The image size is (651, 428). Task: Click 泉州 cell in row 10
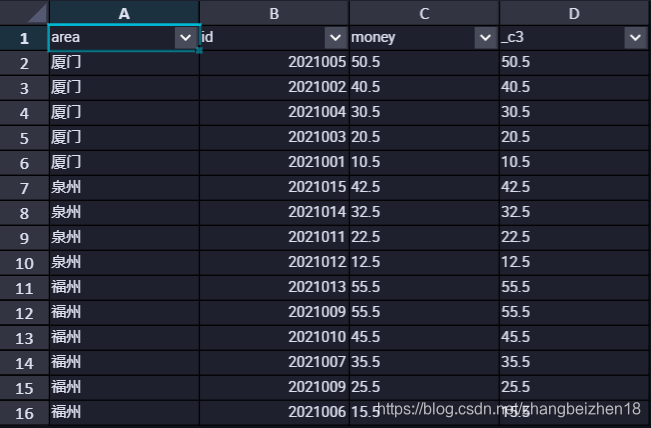point(124,263)
